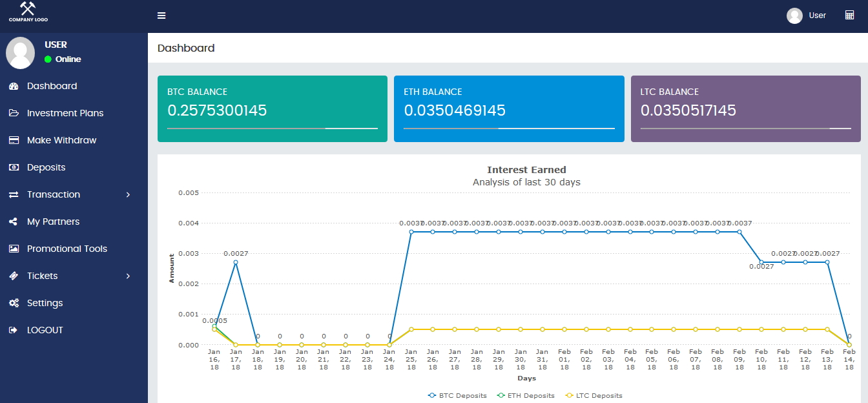The width and height of the screenshot is (868, 403).
Task: Toggle ETH Deposits series in chart legend
Action: [x=525, y=395]
